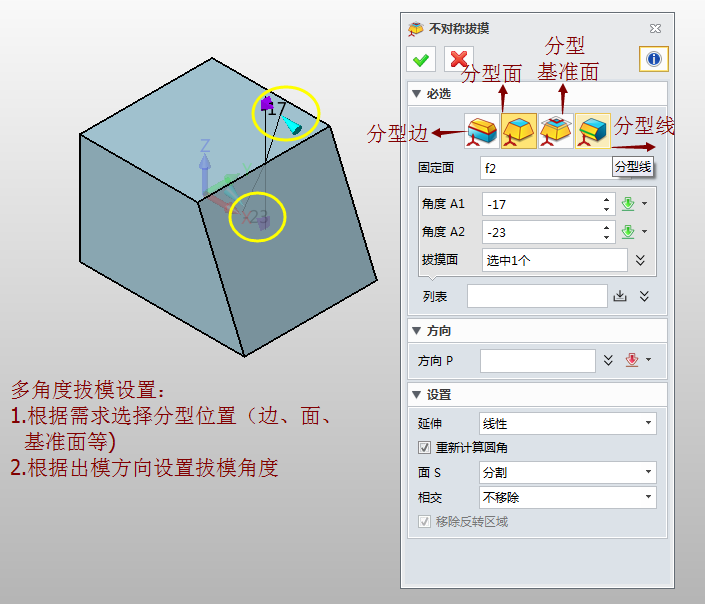The width and height of the screenshot is (705, 604).
Task: Select the 分型边 parting edge mode icon
Action: [483, 131]
